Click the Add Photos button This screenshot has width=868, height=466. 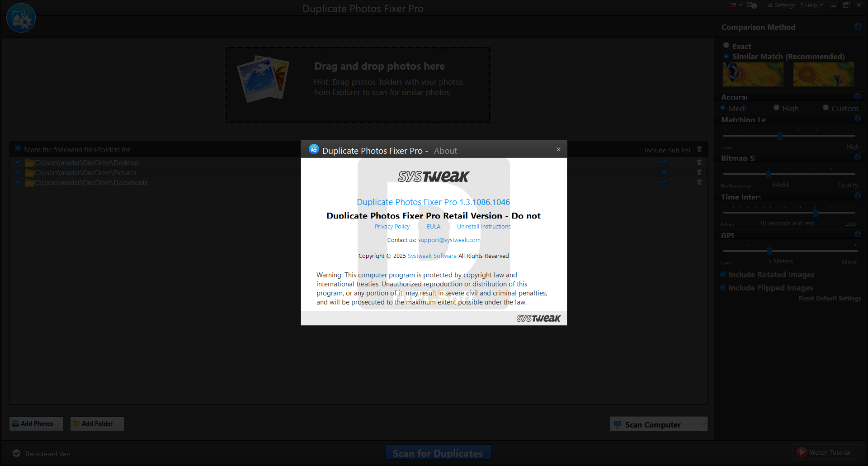36,423
